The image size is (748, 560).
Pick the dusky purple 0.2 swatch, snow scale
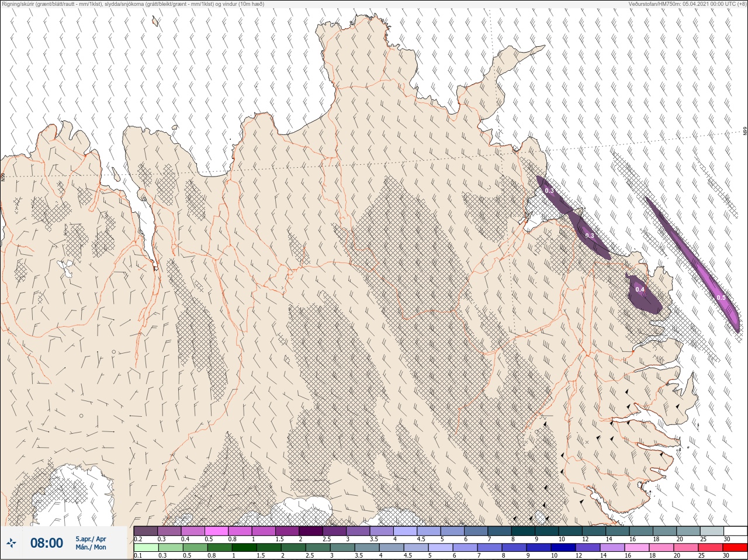click(x=146, y=531)
